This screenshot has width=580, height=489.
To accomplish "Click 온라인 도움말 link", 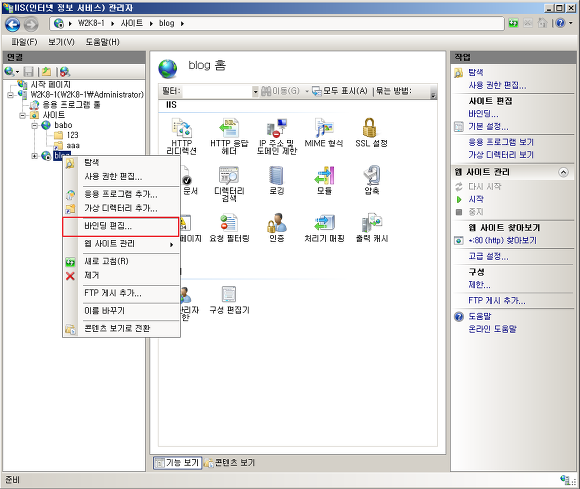I will pos(492,329).
